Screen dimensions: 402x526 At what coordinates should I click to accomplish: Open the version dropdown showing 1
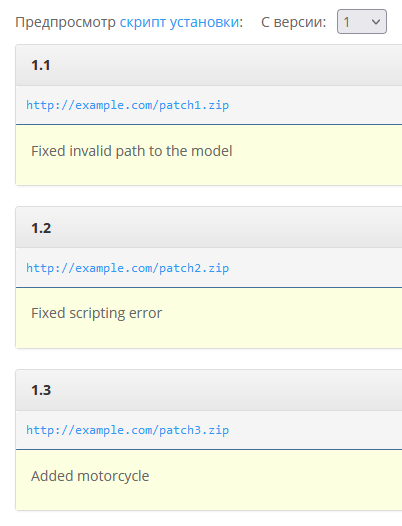(x=362, y=22)
